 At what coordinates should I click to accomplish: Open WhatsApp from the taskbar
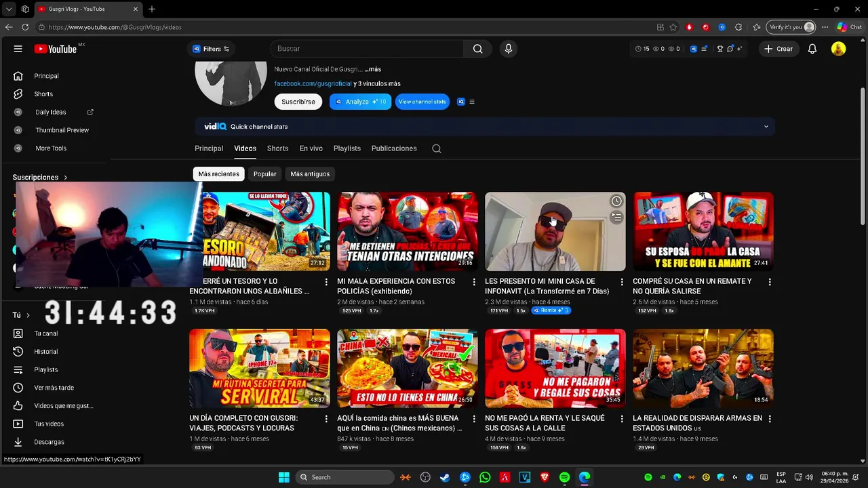(485, 477)
